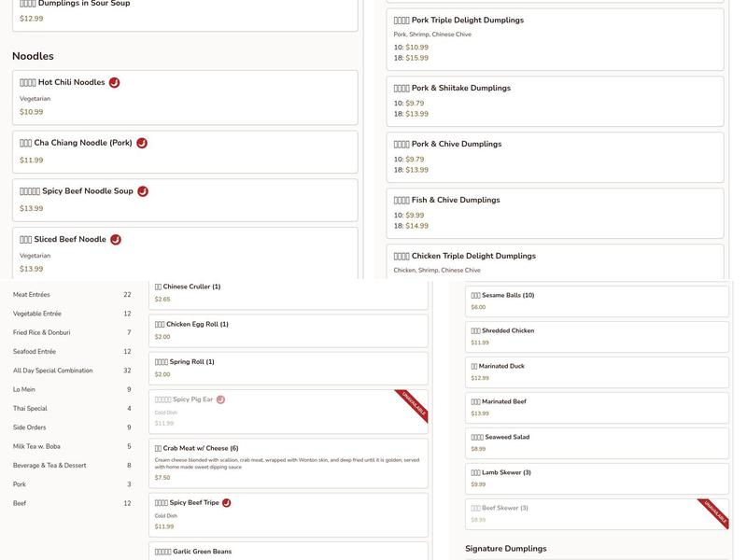Go to All Day Special Combination category
The image size is (747, 560).
pyautogui.click(x=52, y=371)
